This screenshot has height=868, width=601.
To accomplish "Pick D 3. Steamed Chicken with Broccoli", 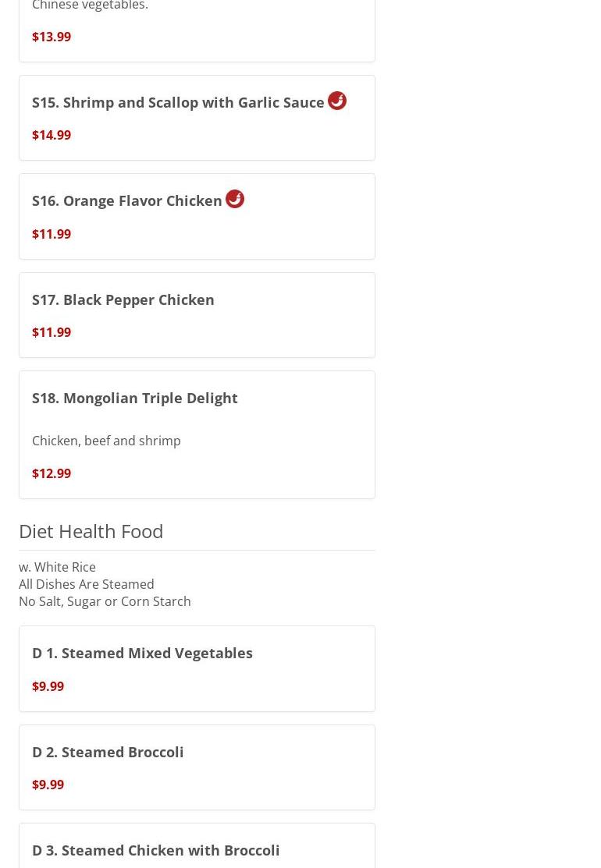I will pyautogui.click(x=156, y=850).
